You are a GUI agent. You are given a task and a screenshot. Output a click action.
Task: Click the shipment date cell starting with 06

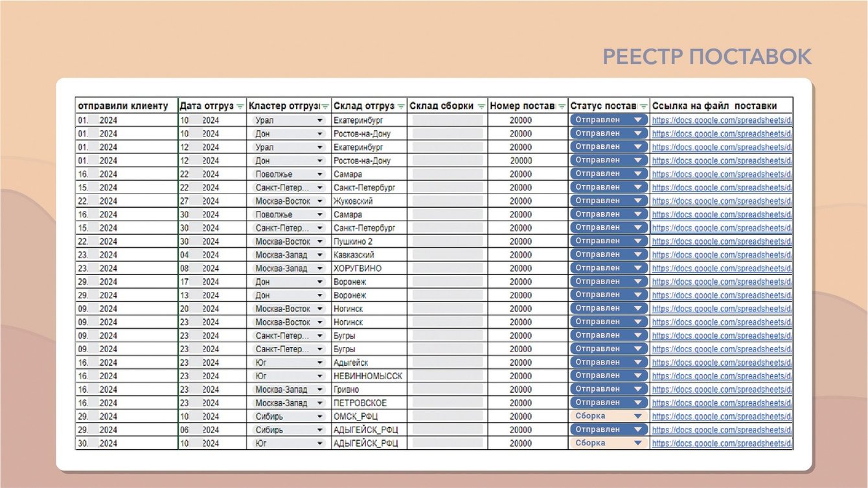(x=212, y=430)
